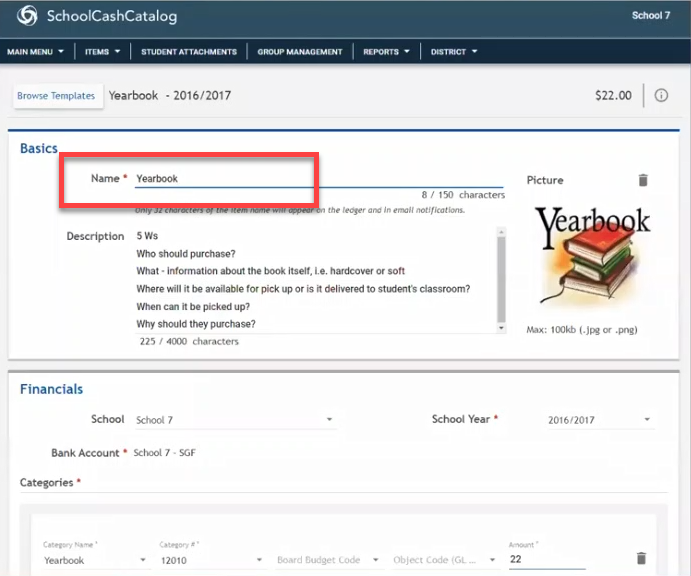The image size is (691, 576).
Task: Click the 'Who should purchase?' description line
Action: point(186,254)
